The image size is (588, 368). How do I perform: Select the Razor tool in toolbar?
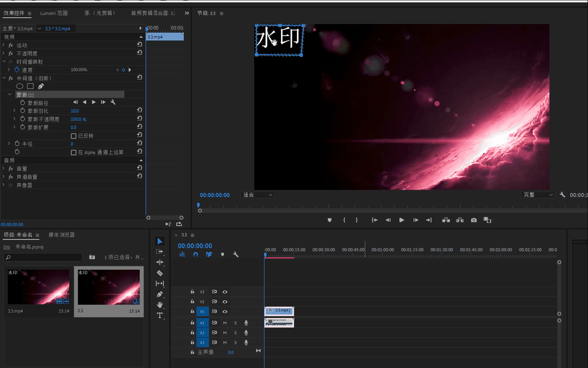160,273
